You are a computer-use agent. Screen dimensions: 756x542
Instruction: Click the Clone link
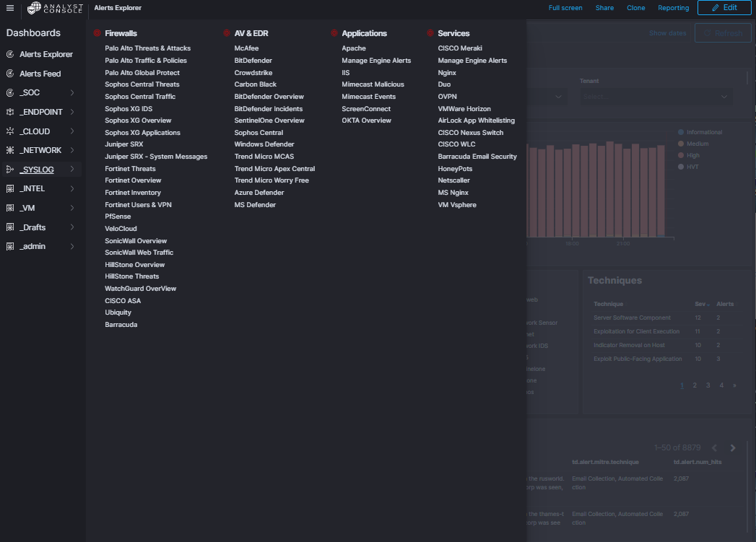click(x=636, y=8)
